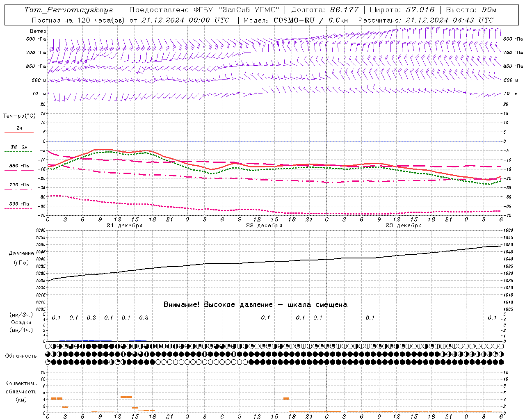
Task: Click the 700 гПа dash-dot legend line
Action: 18,189
